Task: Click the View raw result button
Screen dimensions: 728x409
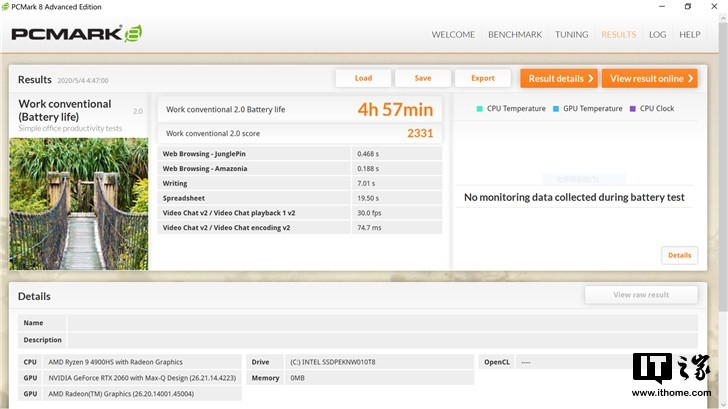Action: pos(641,295)
